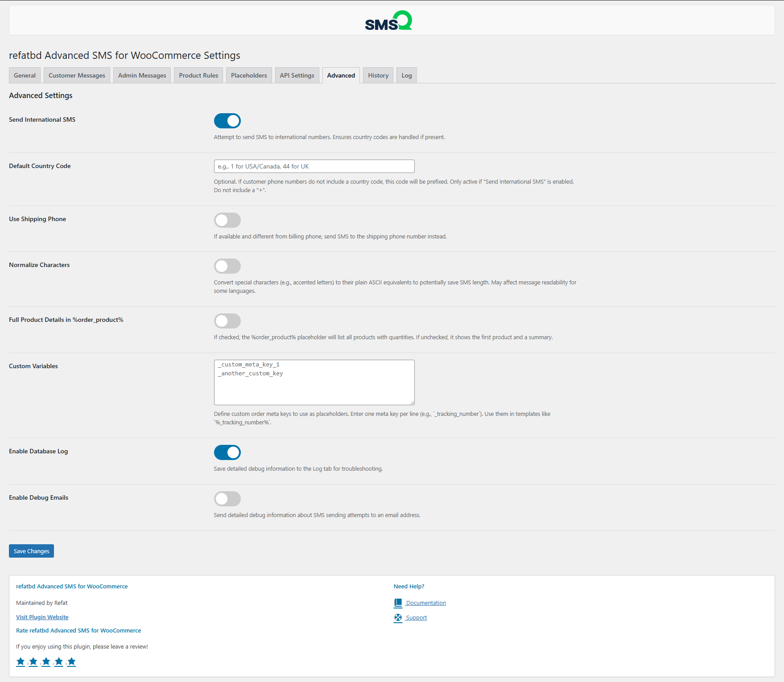
Task: Open the Documentation link text
Action: click(426, 603)
